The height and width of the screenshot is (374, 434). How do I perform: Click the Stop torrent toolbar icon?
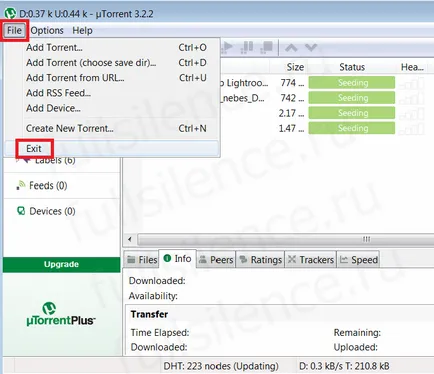point(267,47)
